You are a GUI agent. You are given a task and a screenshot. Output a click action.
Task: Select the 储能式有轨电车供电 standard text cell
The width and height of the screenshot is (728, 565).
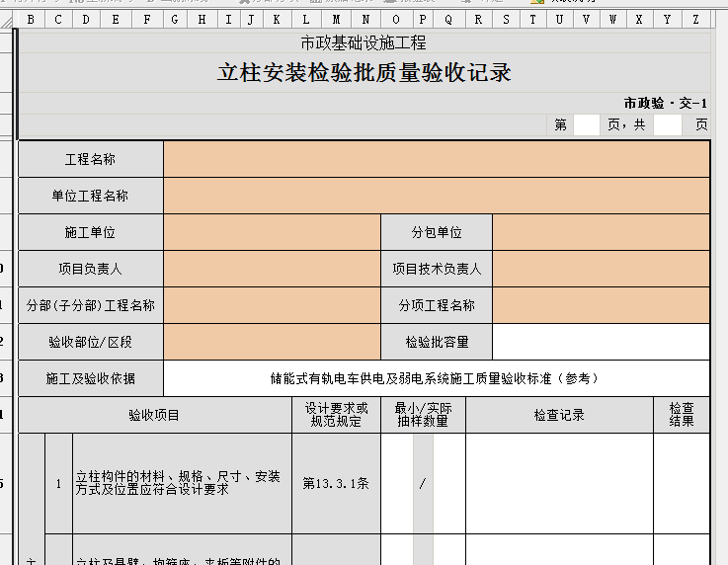(437, 379)
